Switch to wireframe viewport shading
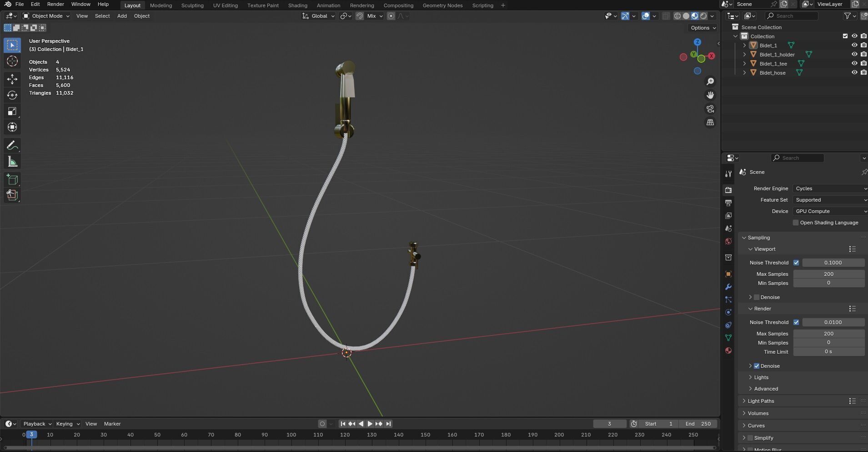868x452 pixels. coord(677,16)
